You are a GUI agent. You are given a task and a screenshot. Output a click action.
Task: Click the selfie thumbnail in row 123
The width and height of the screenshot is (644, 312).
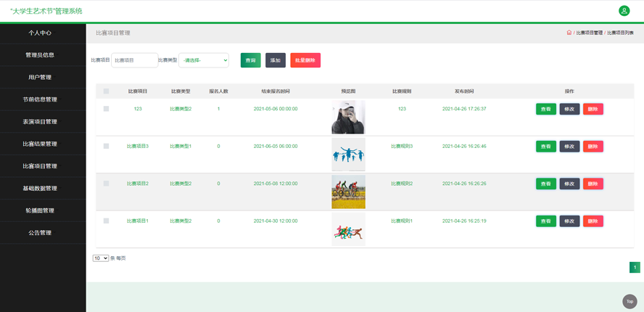click(348, 117)
